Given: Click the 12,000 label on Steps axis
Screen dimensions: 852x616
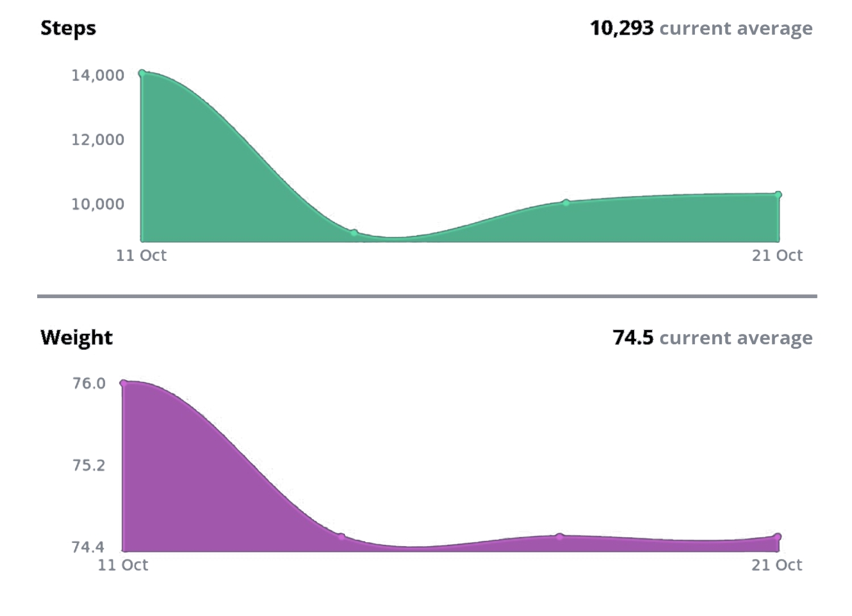Looking at the screenshot, I should coord(97,140).
